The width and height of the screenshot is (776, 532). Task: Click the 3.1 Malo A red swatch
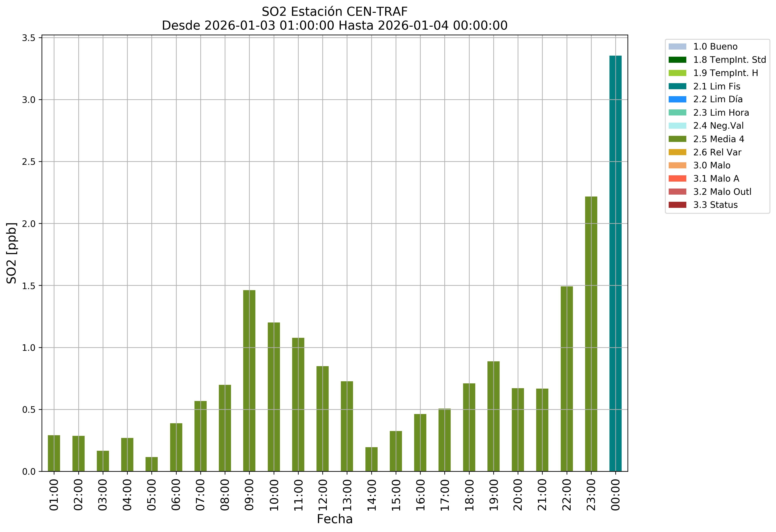(x=677, y=178)
